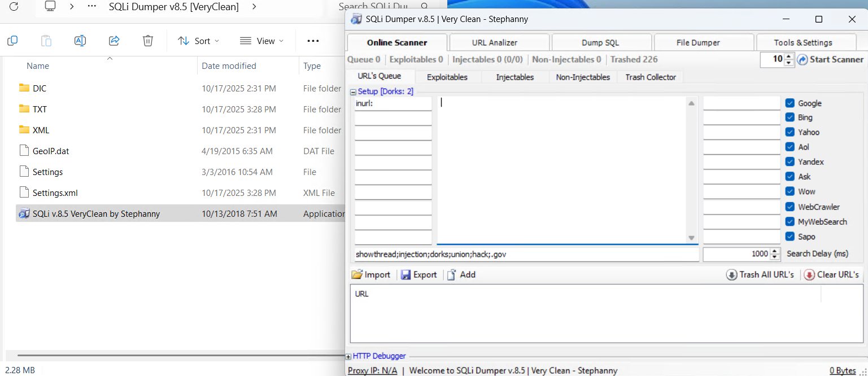Image resolution: width=868 pixels, height=376 pixels.
Task: Click Proxy IP: N/A in status bar
Action: coord(372,370)
